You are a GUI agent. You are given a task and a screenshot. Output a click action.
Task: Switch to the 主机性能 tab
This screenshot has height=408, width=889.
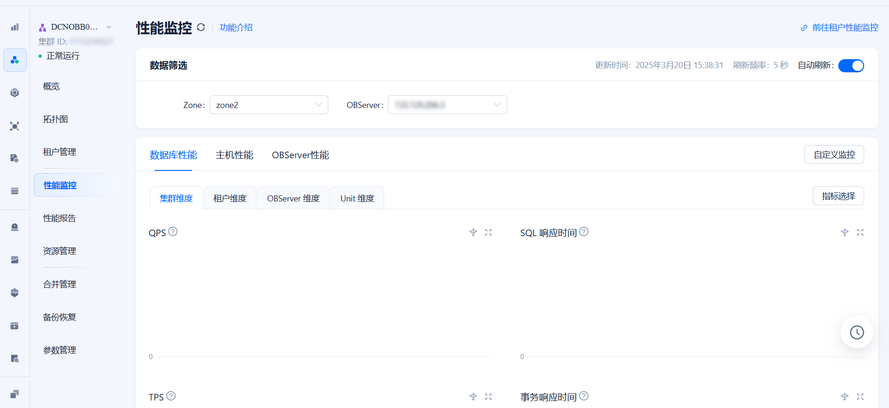click(234, 155)
